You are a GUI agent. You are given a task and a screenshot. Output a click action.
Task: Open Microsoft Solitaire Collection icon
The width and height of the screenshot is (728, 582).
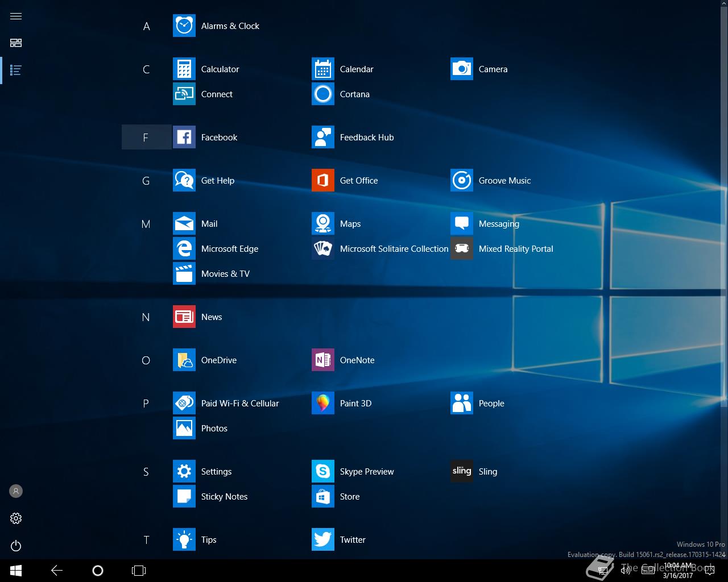[323, 249]
